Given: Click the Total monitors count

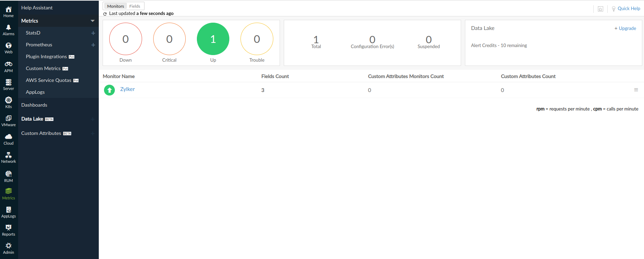Looking at the screenshot, I should [x=316, y=39].
